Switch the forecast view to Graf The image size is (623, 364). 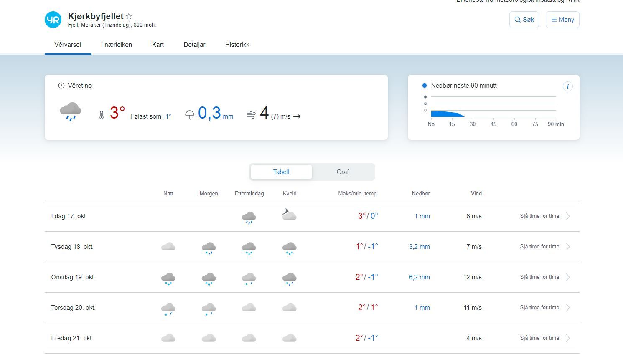343,172
